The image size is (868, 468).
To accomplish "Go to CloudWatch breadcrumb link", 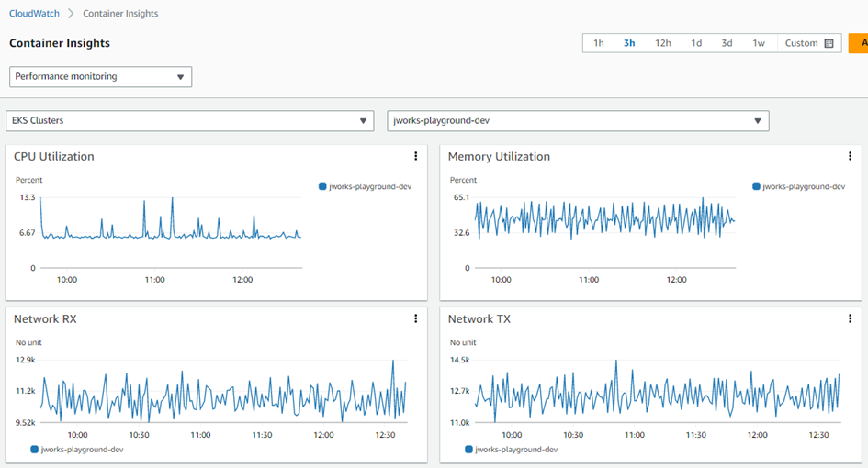I will pyautogui.click(x=34, y=13).
